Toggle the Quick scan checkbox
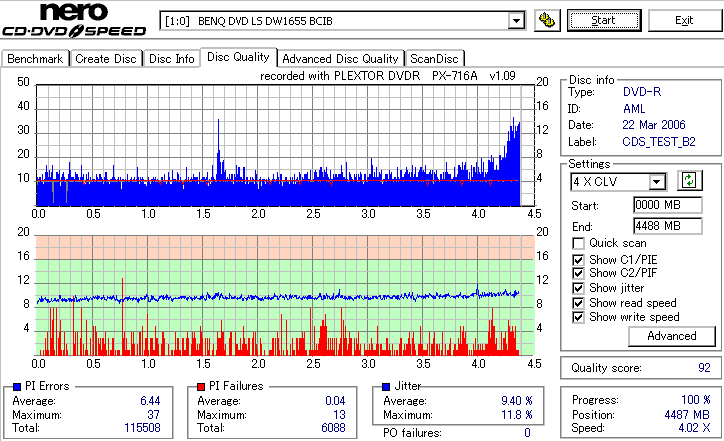This screenshot has width=724, height=441. coord(578,243)
